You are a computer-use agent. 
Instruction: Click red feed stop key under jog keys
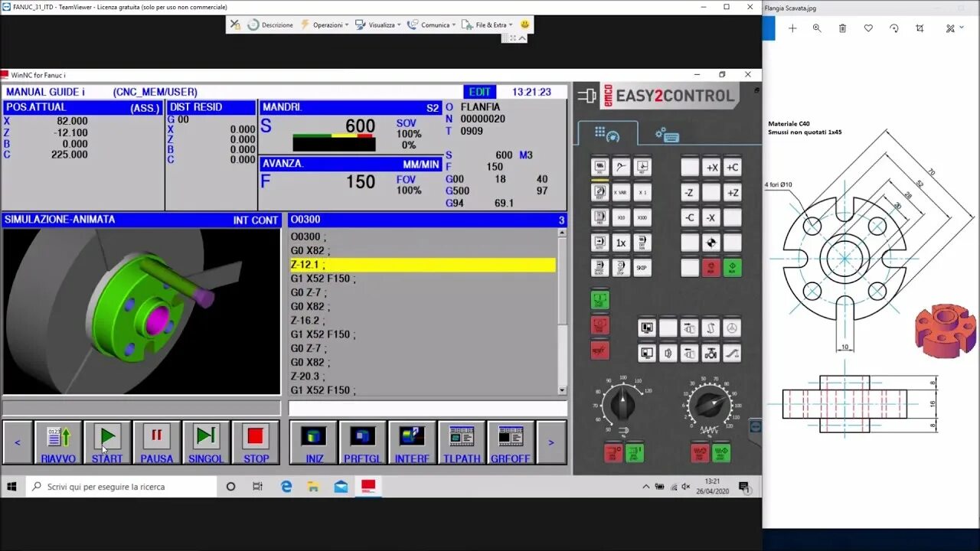click(711, 268)
